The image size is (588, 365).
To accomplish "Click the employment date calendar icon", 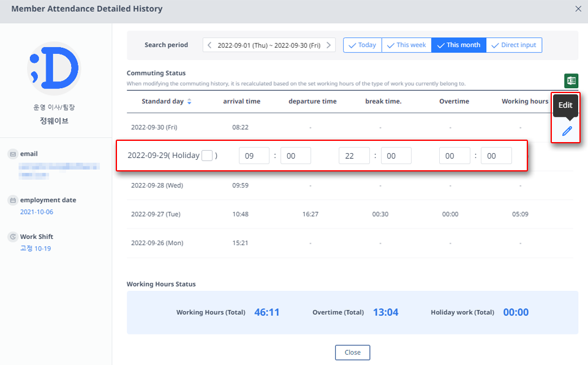I will [13, 200].
